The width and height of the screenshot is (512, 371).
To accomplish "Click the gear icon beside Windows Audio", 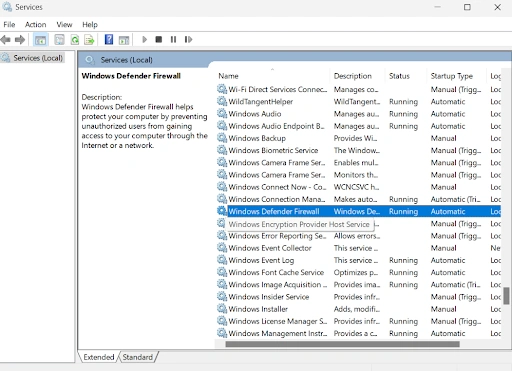I will (x=222, y=113).
